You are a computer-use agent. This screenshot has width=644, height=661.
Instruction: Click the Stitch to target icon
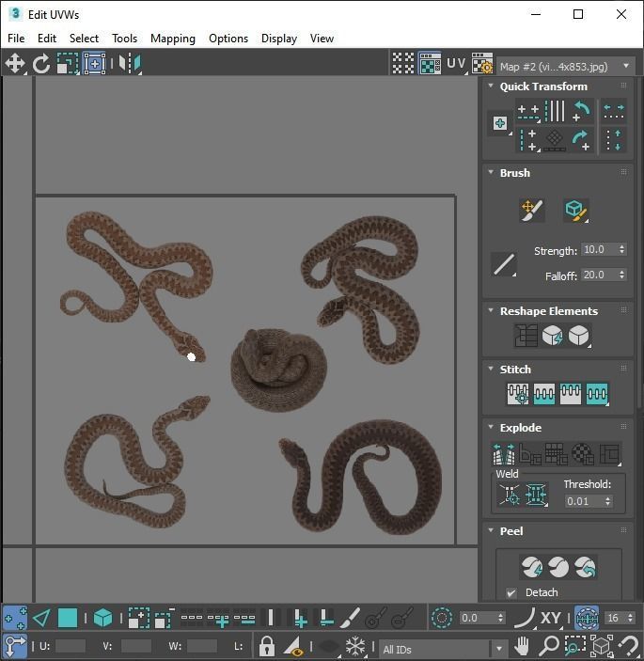[517, 394]
